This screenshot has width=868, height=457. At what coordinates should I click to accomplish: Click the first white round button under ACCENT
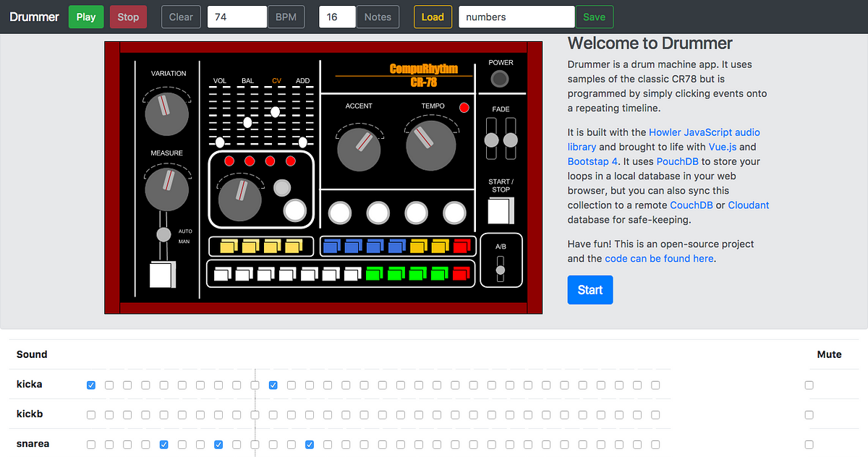pyautogui.click(x=340, y=213)
